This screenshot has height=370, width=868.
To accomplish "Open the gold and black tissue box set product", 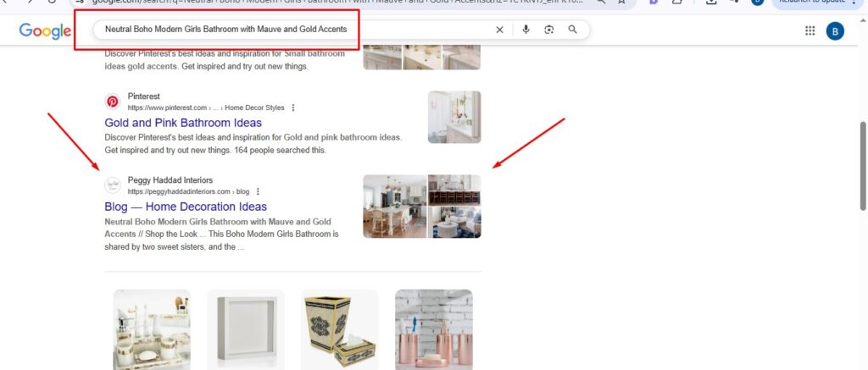I will pos(339,329).
